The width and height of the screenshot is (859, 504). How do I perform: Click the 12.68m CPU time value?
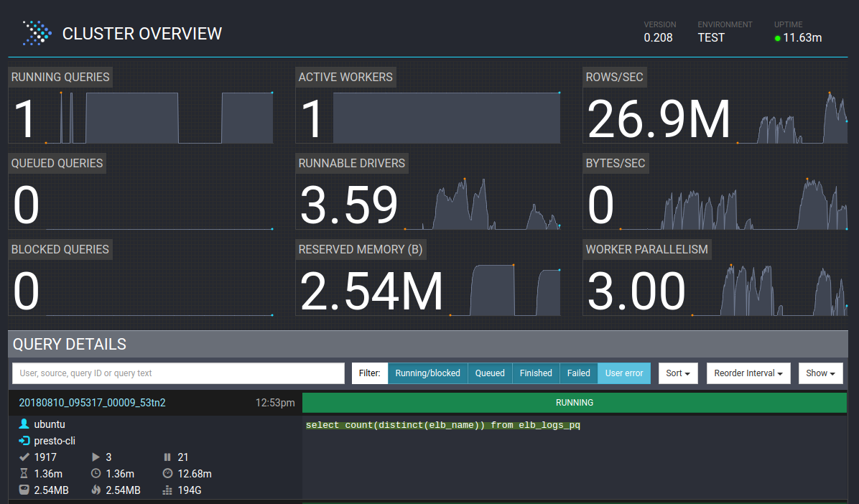pyautogui.click(x=195, y=473)
